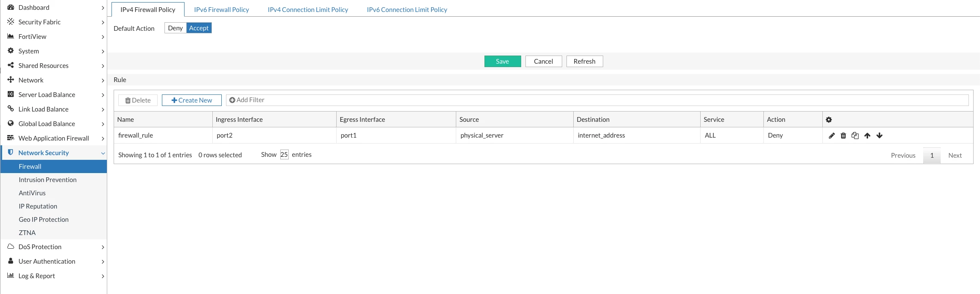Click the Shared Resources share icon

point(11,65)
